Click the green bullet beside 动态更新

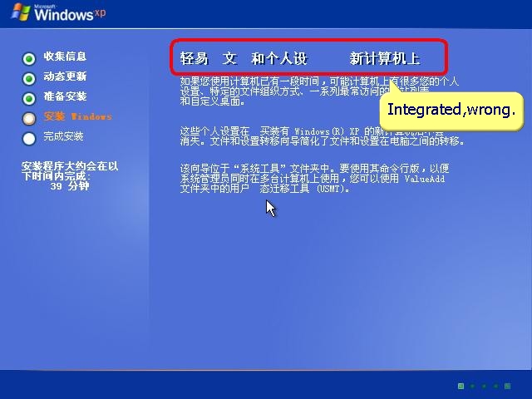pos(29,79)
